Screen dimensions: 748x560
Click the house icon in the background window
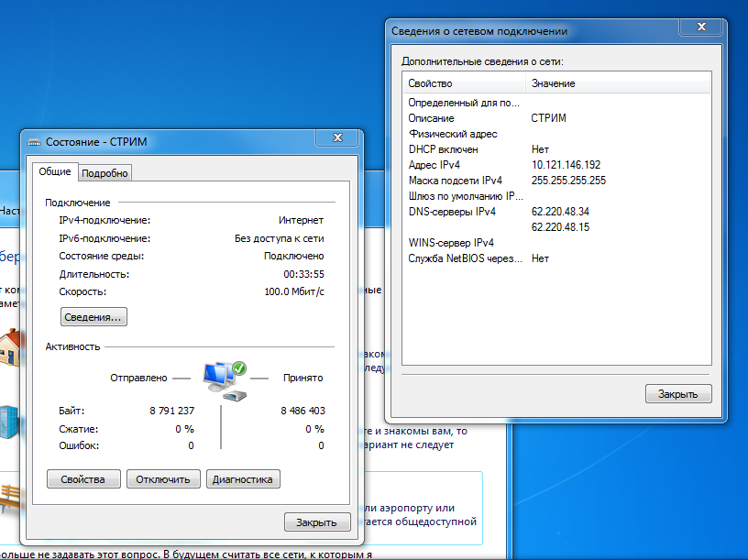click(9, 346)
